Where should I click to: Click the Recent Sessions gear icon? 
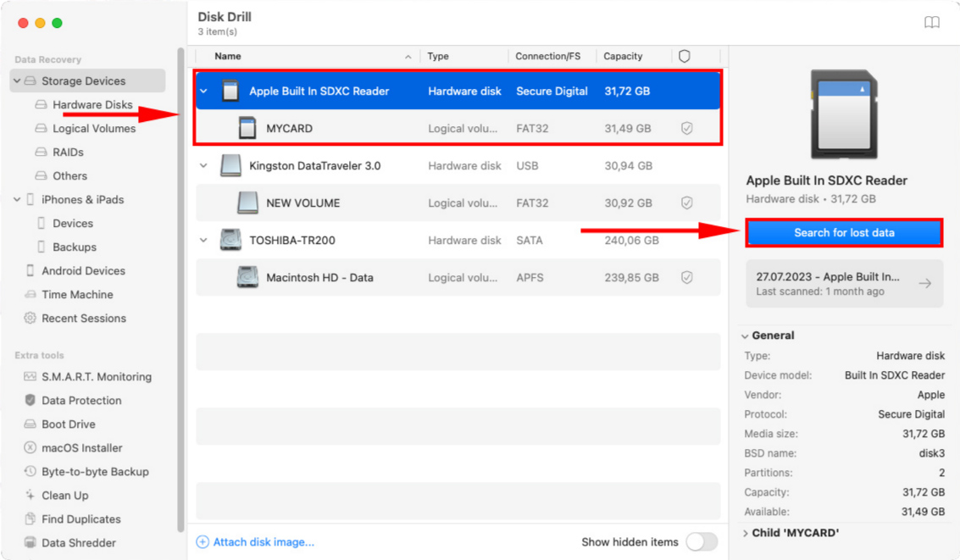[30, 318]
